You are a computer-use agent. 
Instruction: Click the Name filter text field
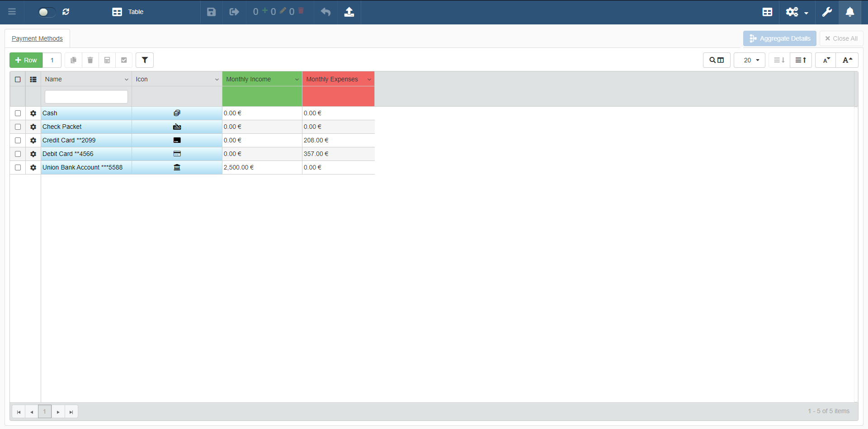pyautogui.click(x=86, y=97)
